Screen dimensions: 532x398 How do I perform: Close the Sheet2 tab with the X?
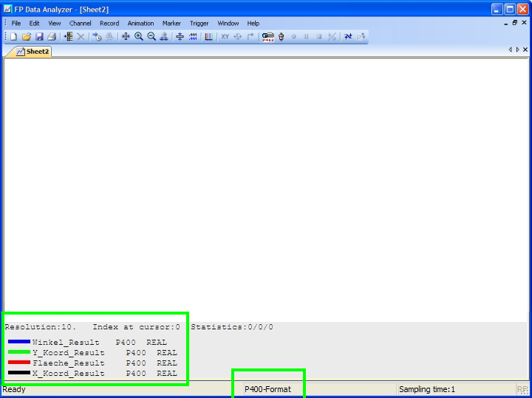525,49
